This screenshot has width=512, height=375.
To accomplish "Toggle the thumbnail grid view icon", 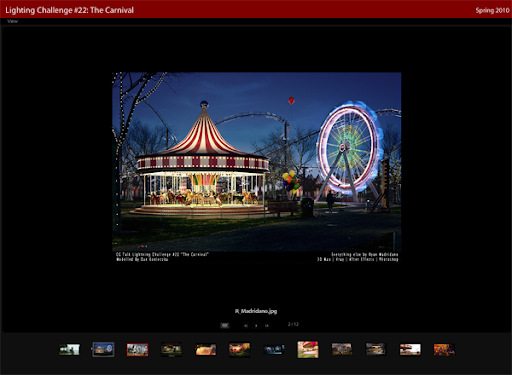I will pyautogui.click(x=225, y=325).
